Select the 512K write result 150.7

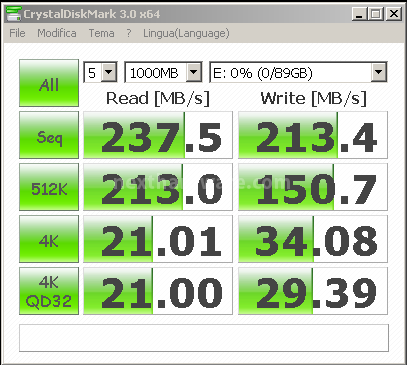pyautogui.click(x=313, y=187)
